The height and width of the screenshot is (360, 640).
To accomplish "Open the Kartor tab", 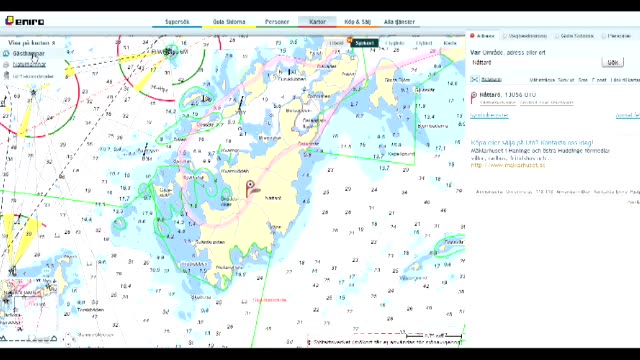I will click(317, 22).
